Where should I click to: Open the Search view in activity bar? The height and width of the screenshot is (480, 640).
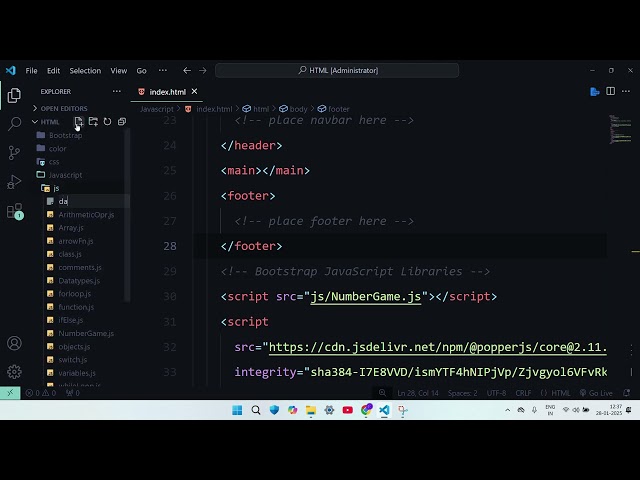(14, 123)
